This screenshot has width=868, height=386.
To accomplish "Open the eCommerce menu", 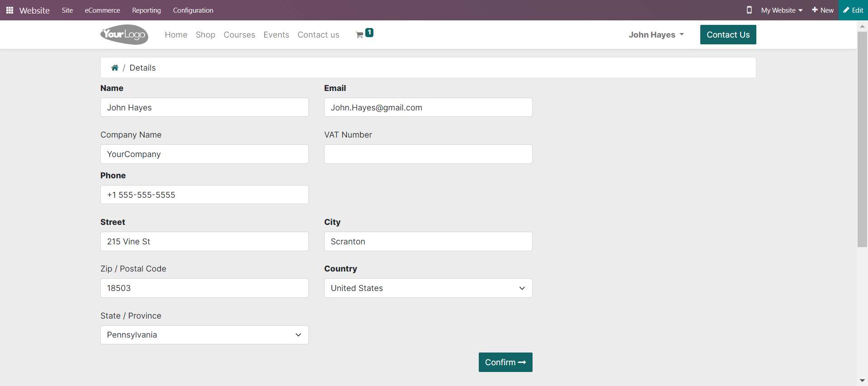I will 103,10.
